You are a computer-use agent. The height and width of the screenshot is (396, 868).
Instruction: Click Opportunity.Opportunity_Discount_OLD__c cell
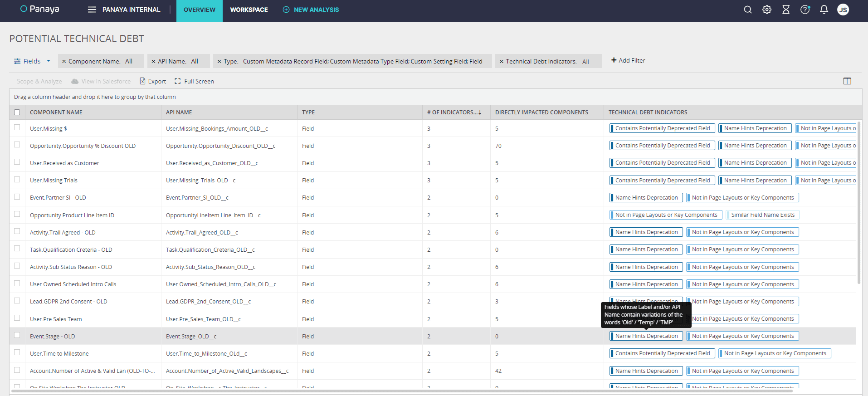pyautogui.click(x=220, y=146)
